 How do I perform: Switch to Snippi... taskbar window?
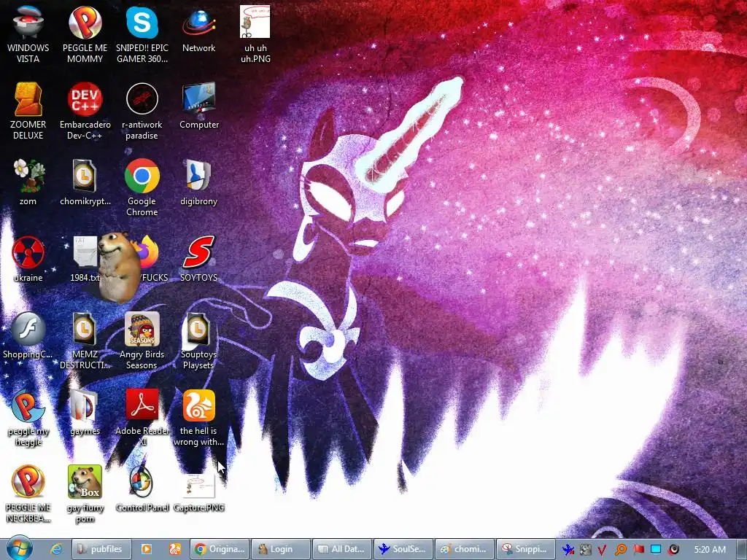pyautogui.click(x=525, y=549)
